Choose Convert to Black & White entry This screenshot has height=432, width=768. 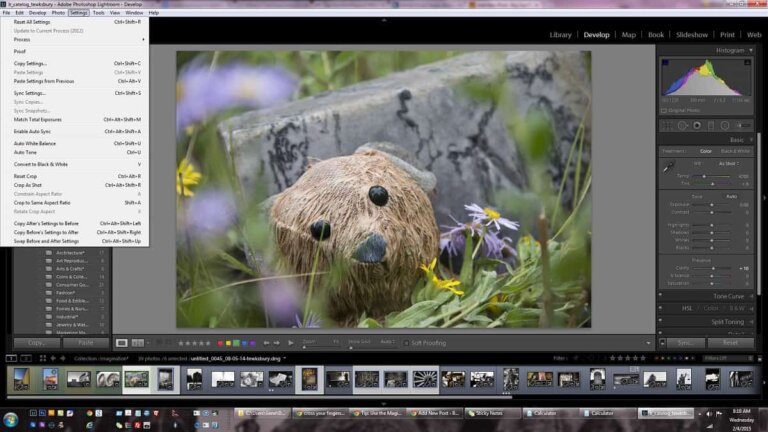[x=75, y=164]
